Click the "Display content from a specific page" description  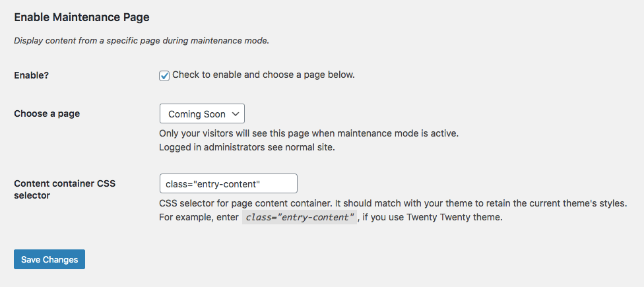click(141, 41)
